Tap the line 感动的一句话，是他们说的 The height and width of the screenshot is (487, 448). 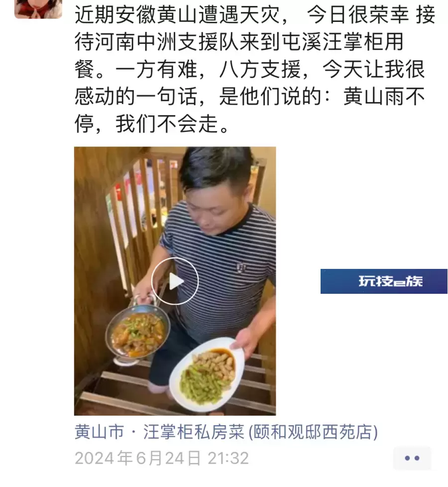point(198,97)
